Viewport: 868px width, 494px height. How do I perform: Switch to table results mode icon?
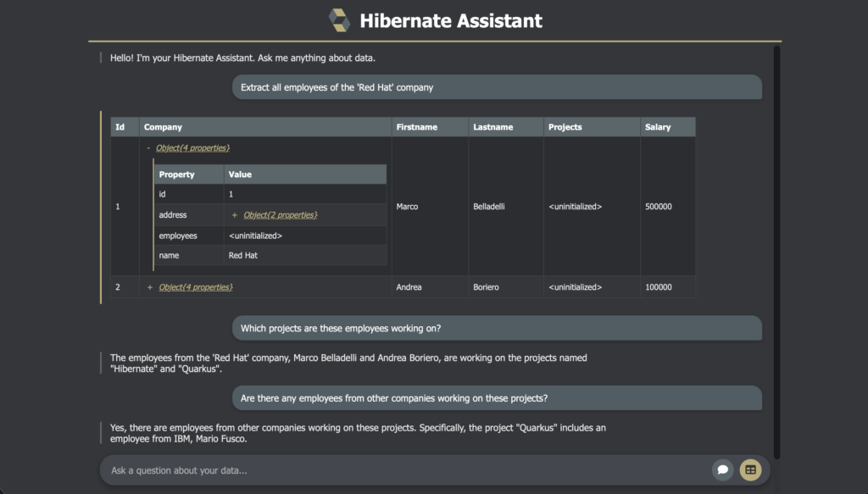point(750,469)
